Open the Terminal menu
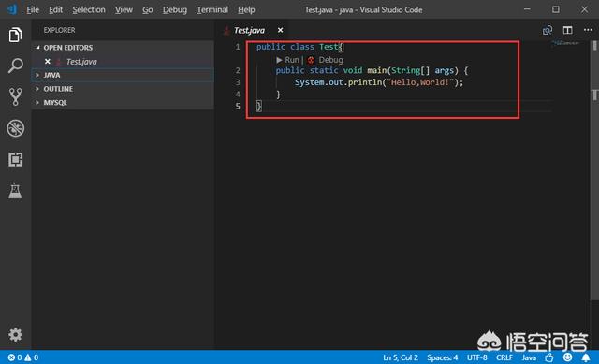 pyautogui.click(x=212, y=9)
